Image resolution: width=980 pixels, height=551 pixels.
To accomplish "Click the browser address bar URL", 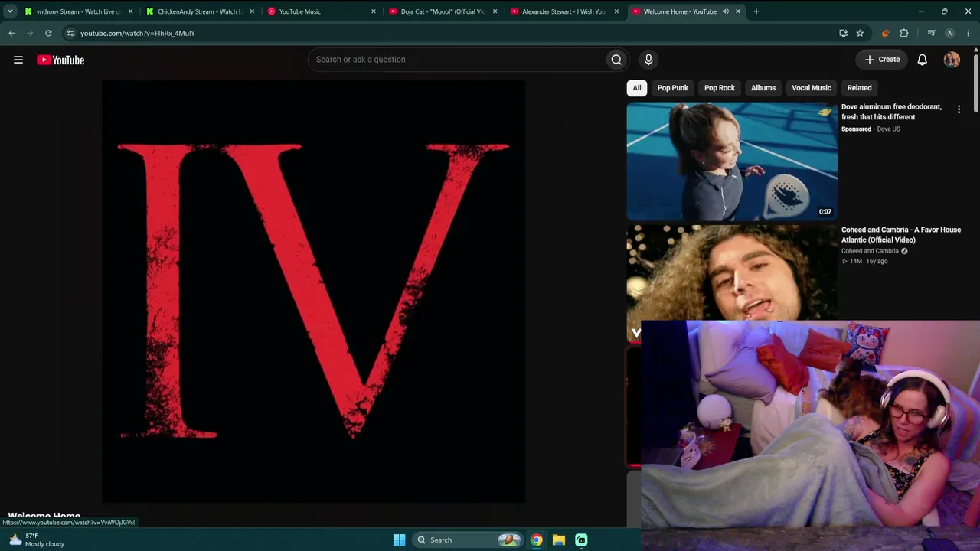I will [138, 34].
